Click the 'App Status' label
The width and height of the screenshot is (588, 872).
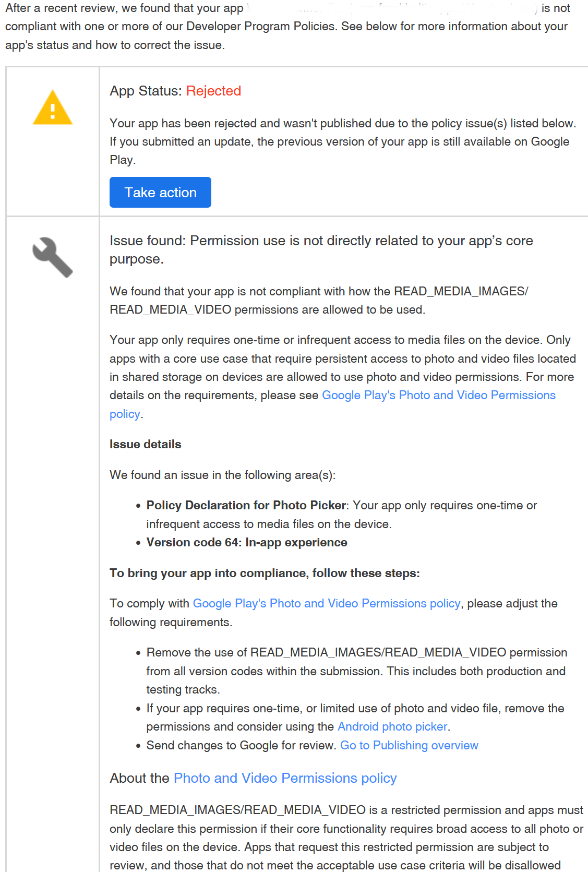coord(145,91)
